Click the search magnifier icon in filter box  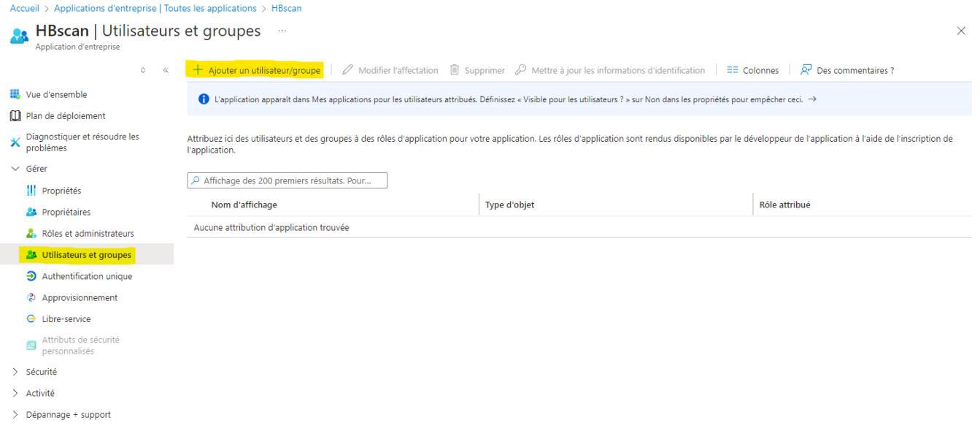(x=195, y=181)
